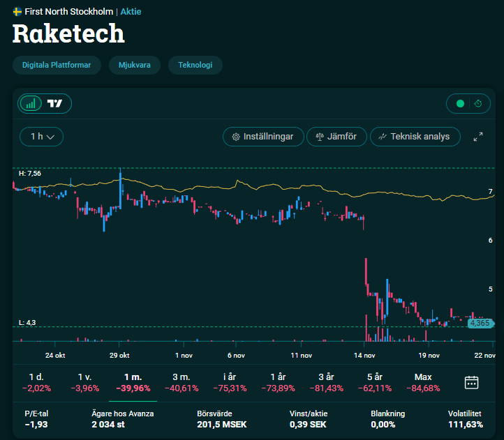Click the Aktie link in header
Viewport: 504px width, 440px height.
pyautogui.click(x=131, y=12)
